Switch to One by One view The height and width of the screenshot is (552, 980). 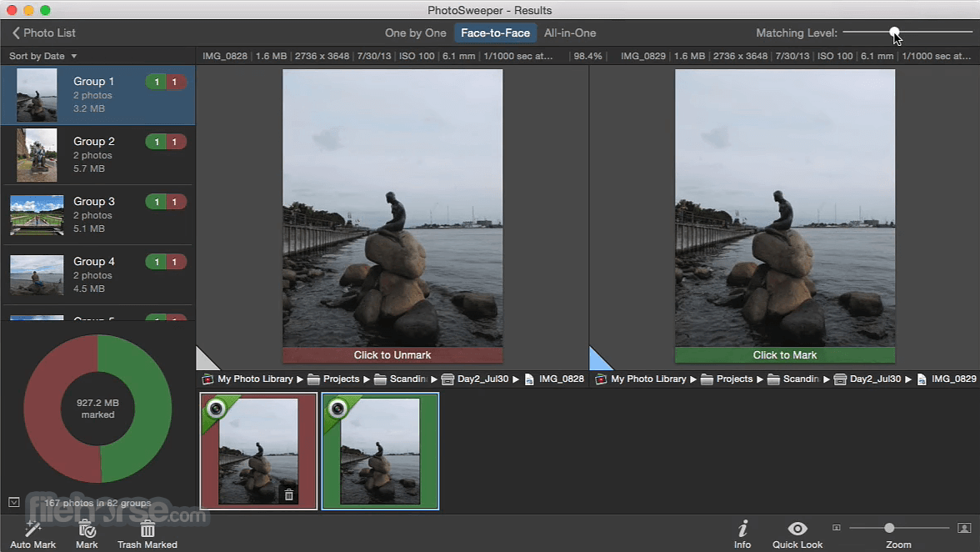416,33
